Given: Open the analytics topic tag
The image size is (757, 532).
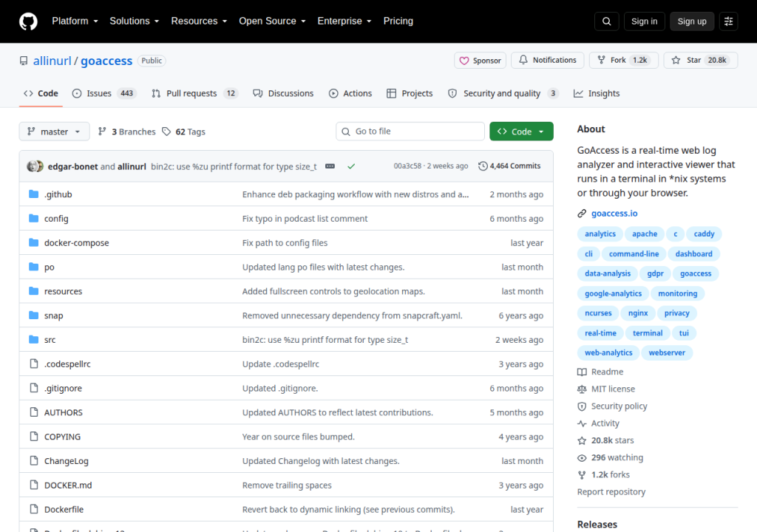Looking at the screenshot, I should pyautogui.click(x=600, y=233).
